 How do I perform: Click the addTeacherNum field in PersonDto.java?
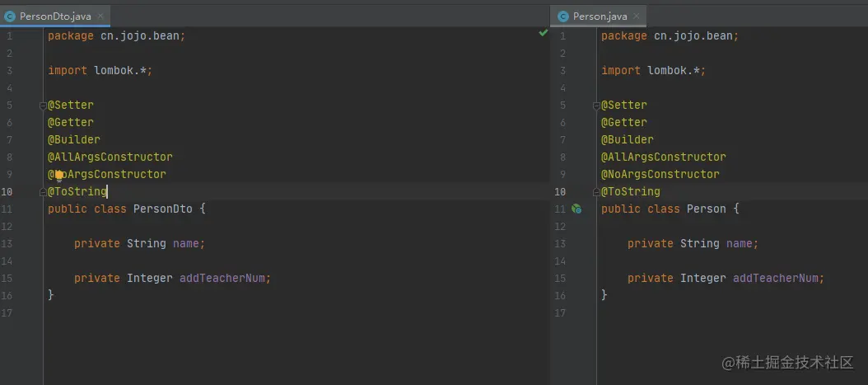tap(224, 278)
